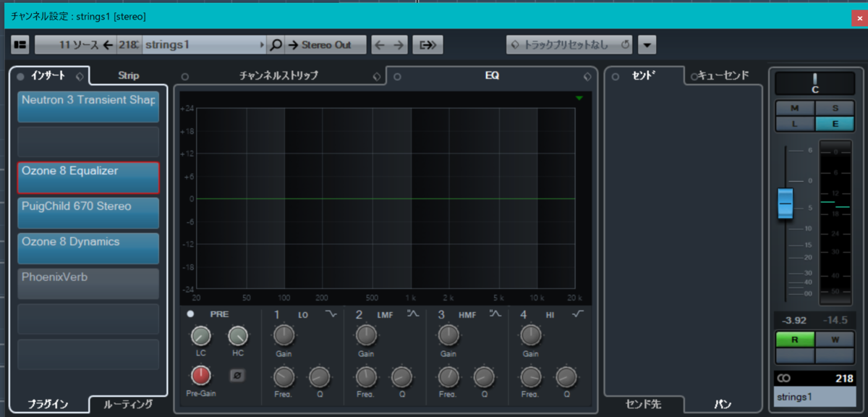This screenshot has height=417, width=868.
Task: Open the track preset dropdown arrow
Action: tap(647, 45)
